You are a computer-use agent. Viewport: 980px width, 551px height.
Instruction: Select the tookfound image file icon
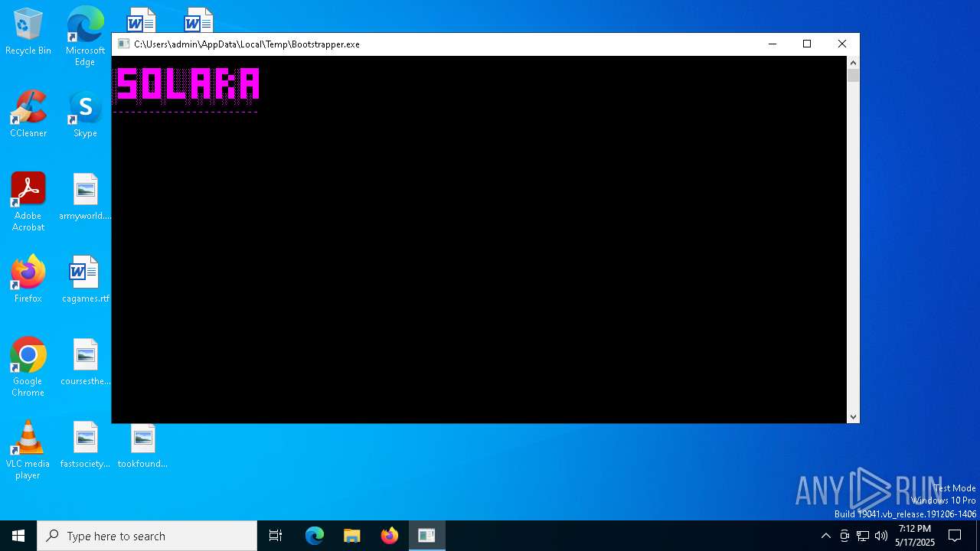tap(142, 445)
